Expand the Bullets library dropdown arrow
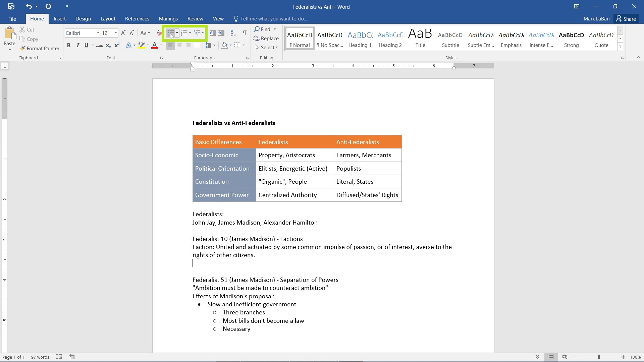644x362 pixels. (177, 33)
